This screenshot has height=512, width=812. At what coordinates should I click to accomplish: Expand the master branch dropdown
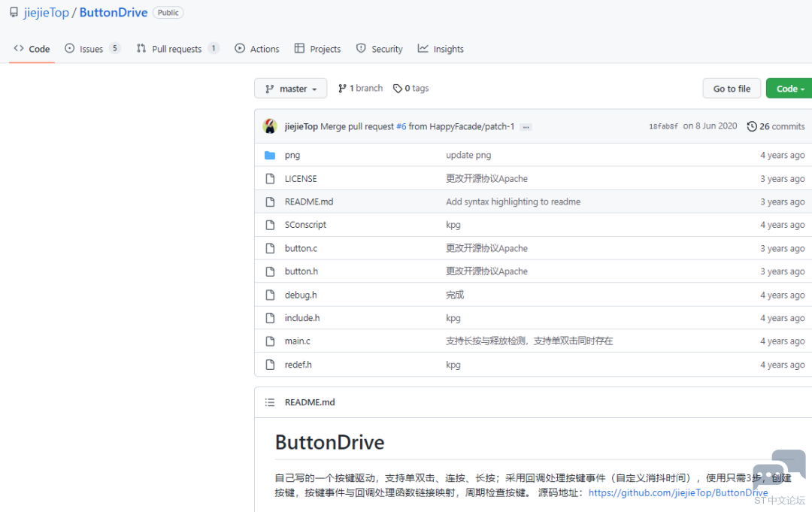click(290, 89)
